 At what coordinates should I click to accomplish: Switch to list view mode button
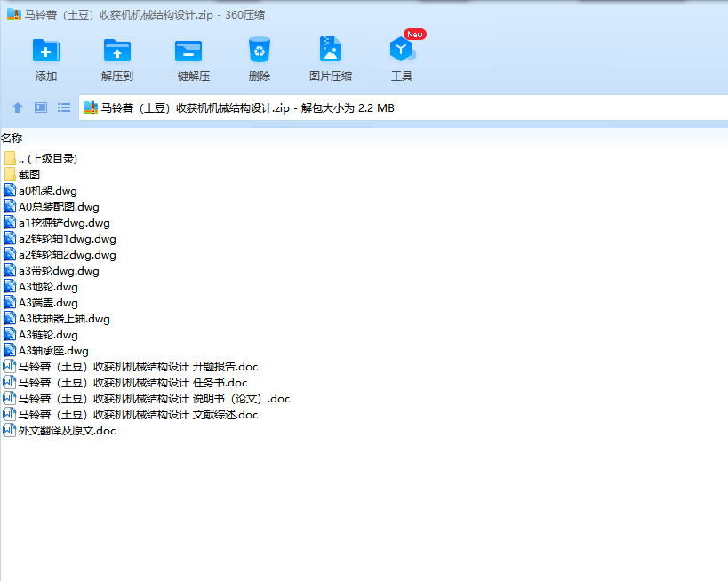64,107
